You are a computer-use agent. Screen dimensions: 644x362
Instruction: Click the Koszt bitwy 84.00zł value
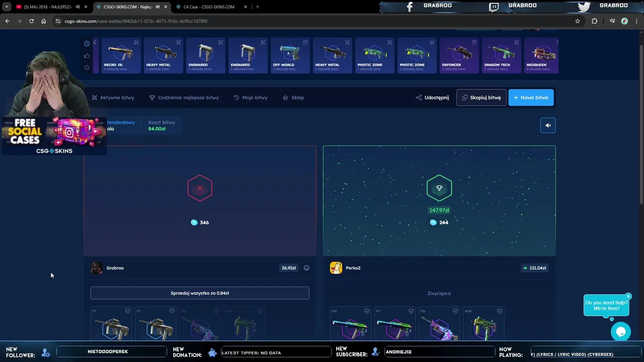[x=157, y=129]
